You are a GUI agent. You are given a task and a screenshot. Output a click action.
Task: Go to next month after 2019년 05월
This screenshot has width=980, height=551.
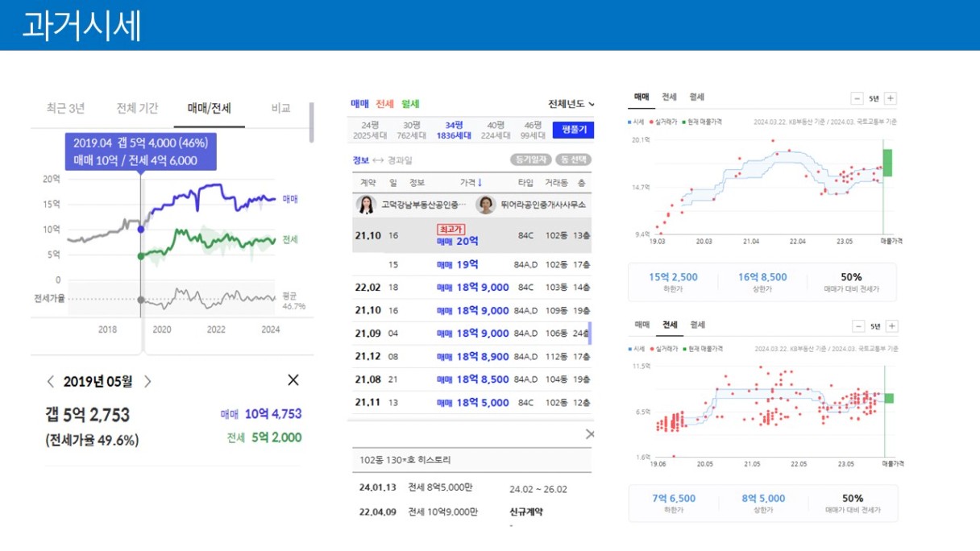coord(147,381)
